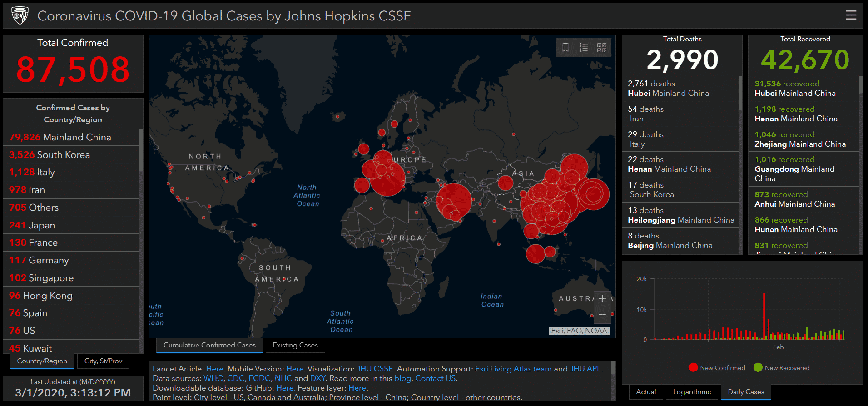868x406 pixels.
Task: Click the country list scrollbar
Action: (x=141, y=150)
